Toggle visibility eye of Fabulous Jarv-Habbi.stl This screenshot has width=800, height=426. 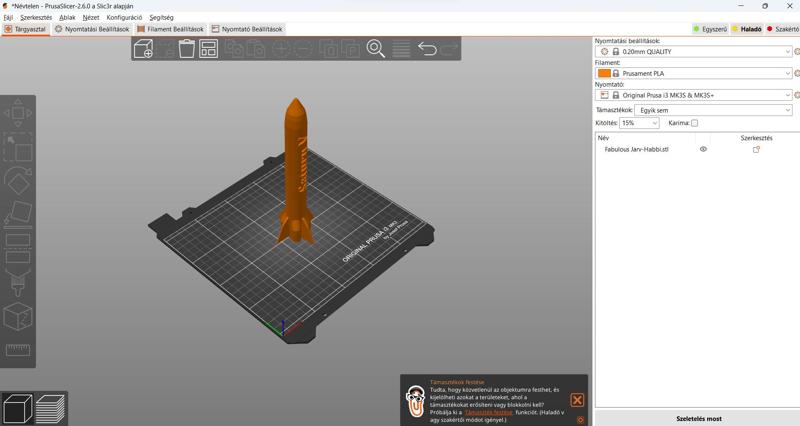(703, 149)
